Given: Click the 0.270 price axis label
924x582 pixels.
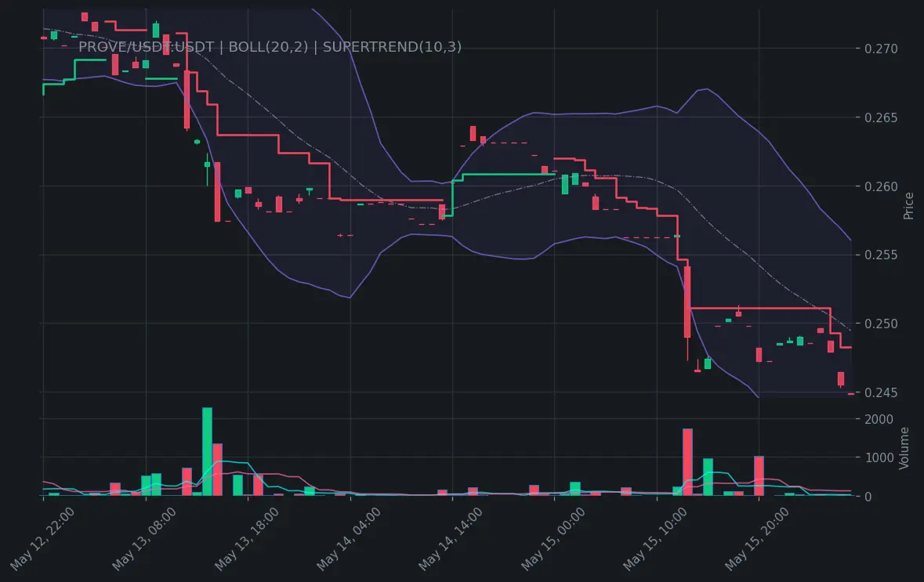Looking at the screenshot, I should 881,49.
